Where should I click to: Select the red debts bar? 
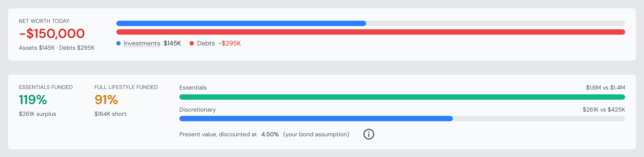(x=371, y=32)
